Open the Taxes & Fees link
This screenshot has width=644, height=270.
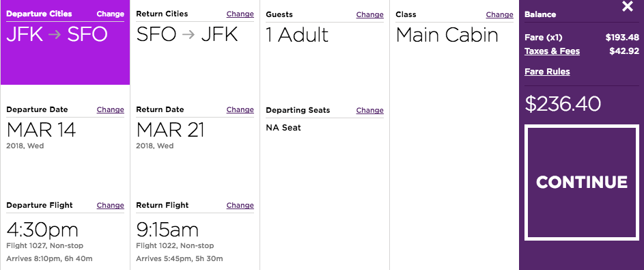click(552, 51)
